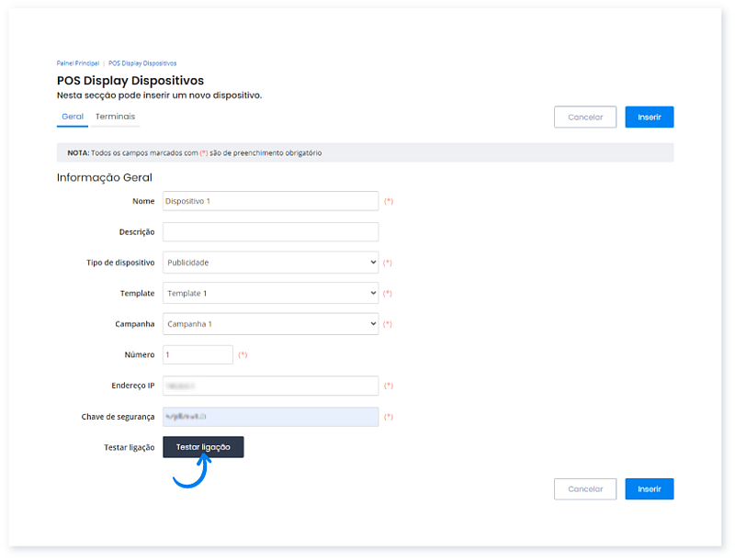This screenshot has width=735, height=560.
Task: Expand the Campanha dropdown
Action: tap(270, 324)
